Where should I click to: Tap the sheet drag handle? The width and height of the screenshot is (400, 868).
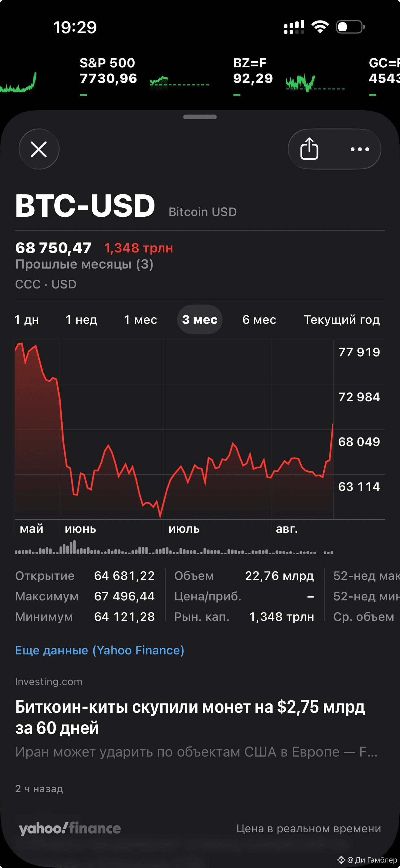pos(200,117)
